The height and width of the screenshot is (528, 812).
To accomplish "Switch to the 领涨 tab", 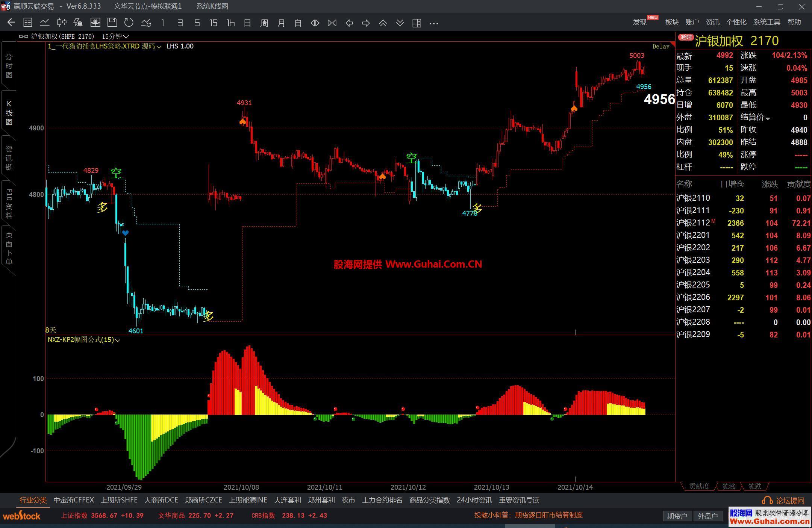I will click(x=729, y=486).
